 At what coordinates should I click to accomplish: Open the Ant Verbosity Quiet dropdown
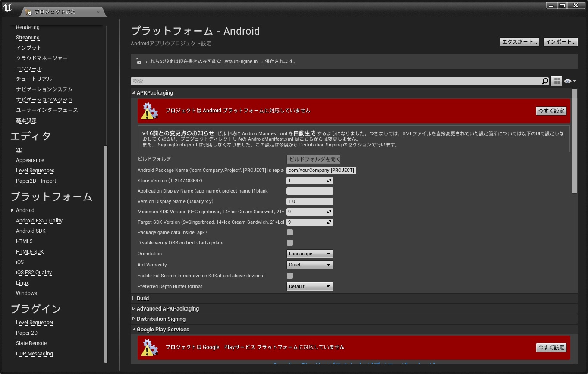tap(310, 265)
